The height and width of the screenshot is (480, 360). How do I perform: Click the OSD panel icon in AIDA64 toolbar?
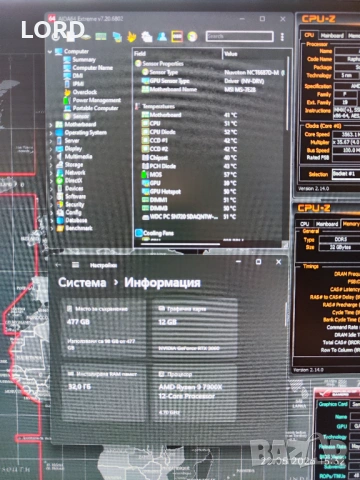(x=177, y=36)
